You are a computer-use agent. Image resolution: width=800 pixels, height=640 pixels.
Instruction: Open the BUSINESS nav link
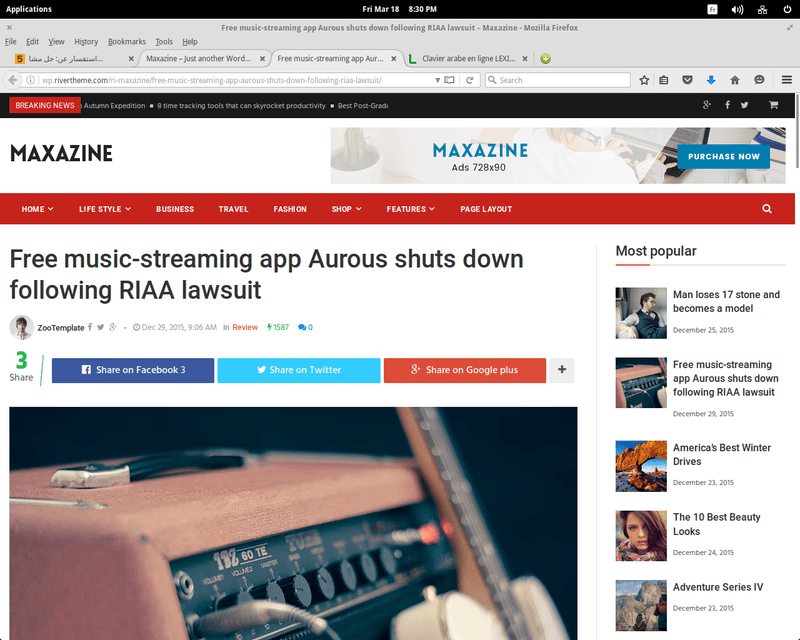point(175,209)
